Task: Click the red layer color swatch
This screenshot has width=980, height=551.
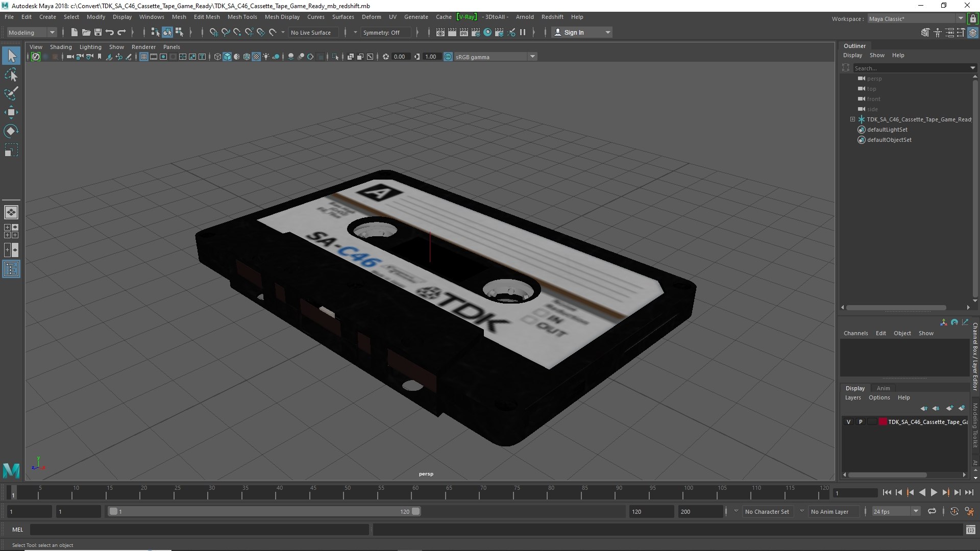Action: pos(883,422)
